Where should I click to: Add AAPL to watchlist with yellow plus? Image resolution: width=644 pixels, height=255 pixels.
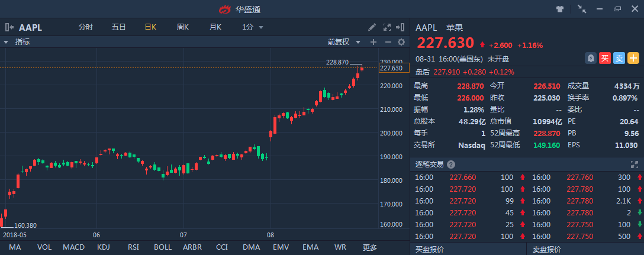tap(633, 58)
